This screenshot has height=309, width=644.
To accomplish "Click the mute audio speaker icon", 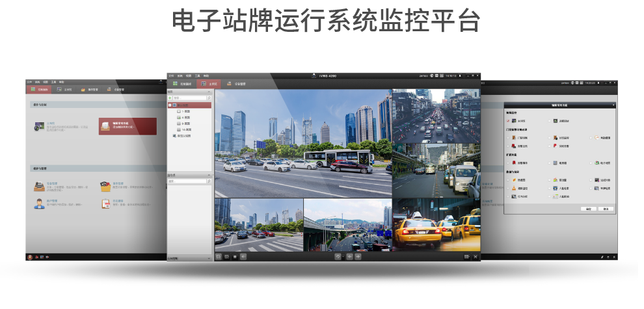I will click(243, 257).
